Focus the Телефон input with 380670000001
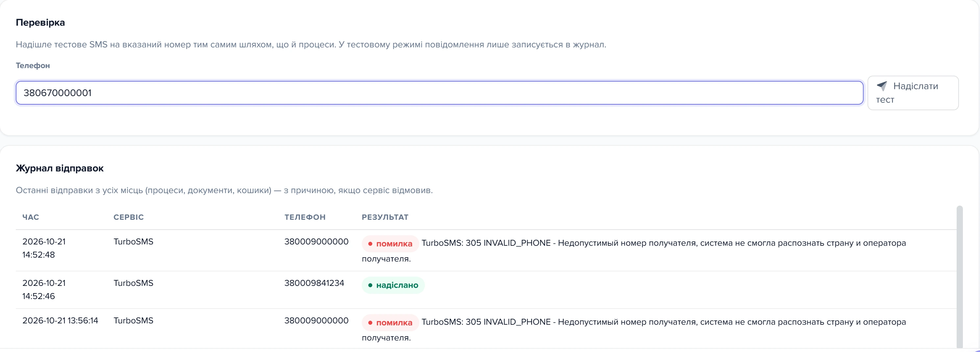Screen dimensions: 980x352 (439, 93)
